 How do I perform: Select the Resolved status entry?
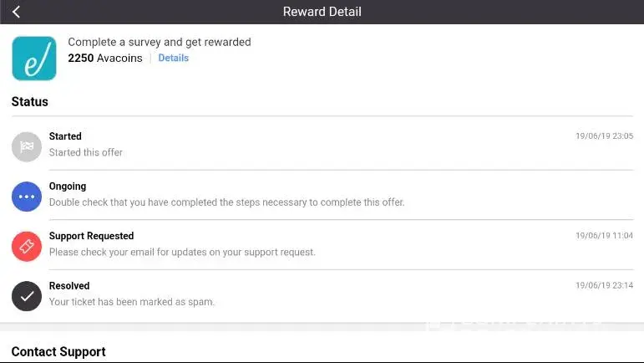(69, 286)
